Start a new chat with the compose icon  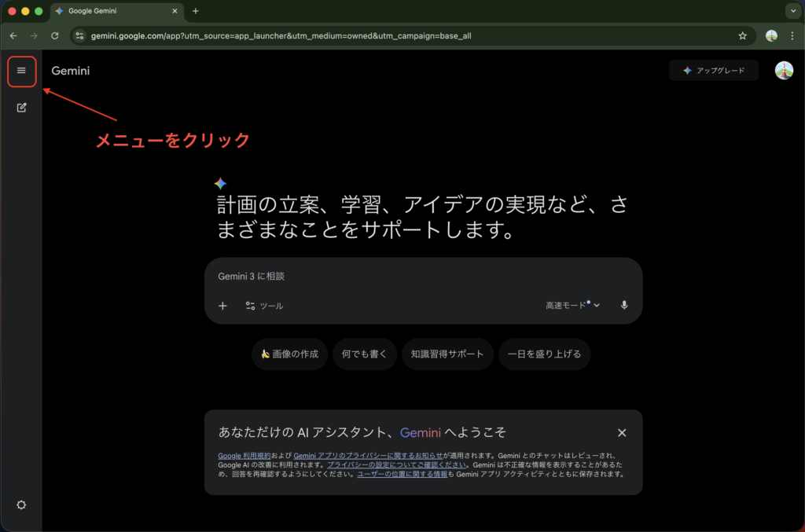coord(21,108)
